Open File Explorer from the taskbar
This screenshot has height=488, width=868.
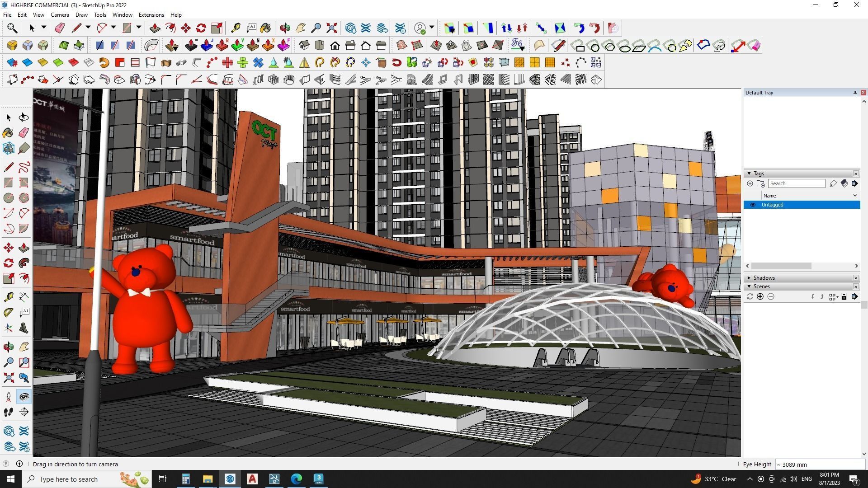(x=208, y=479)
